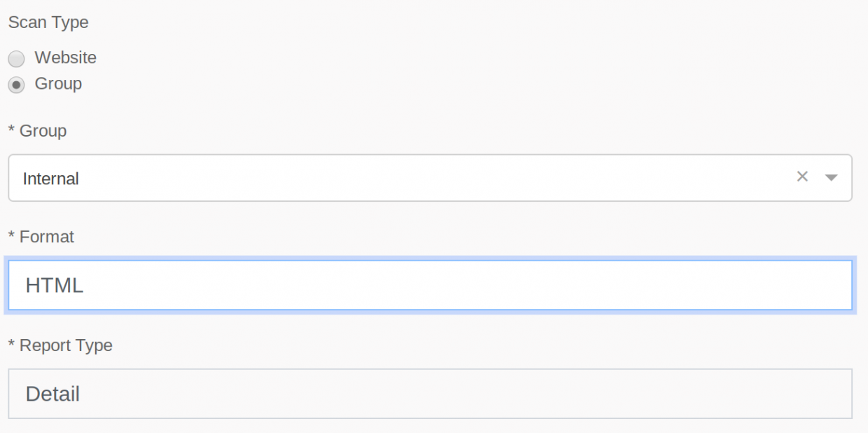Click the HTML value in Format
Image resolution: width=868 pixels, height=433 pixels.
[55, 285]
